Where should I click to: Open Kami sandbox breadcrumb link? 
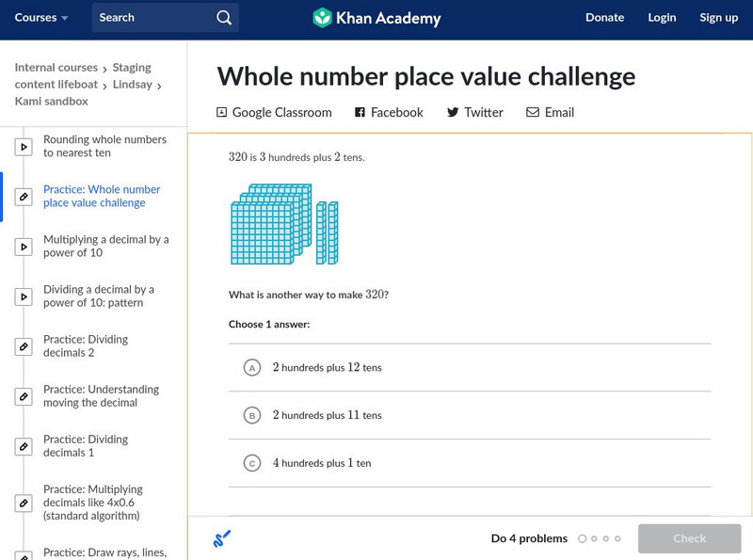[52, 102]
